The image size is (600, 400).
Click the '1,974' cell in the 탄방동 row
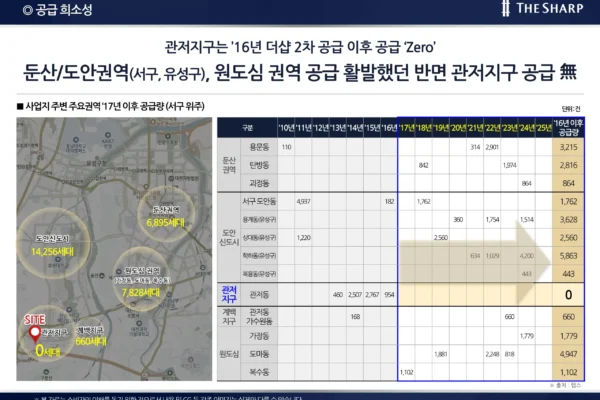click(x=509, y=165)
